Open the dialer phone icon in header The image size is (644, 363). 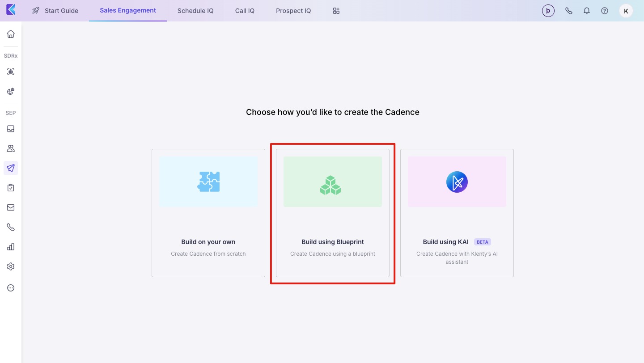569,11
